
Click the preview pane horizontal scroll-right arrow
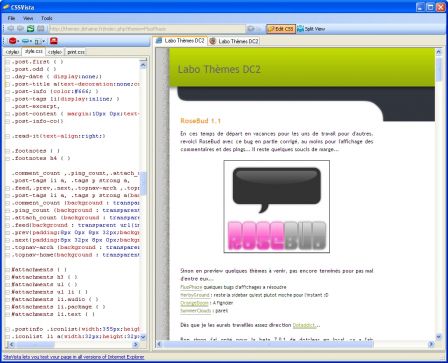point(431,344)
